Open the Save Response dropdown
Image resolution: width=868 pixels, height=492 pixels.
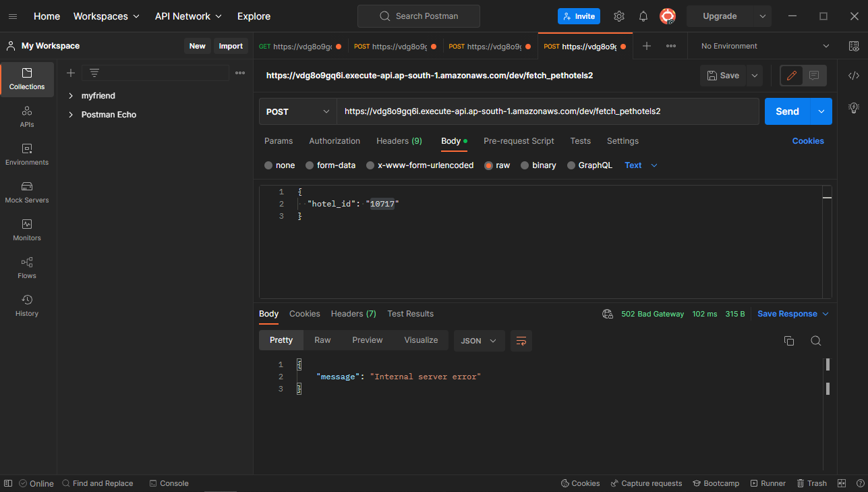pyautogui.click(x=793, y=314)
